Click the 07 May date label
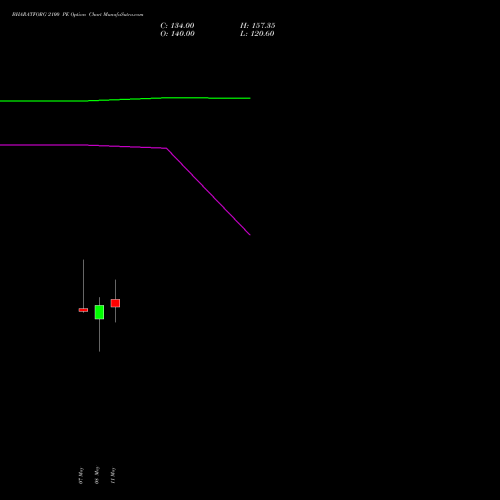Viewport: 500px width, 500px height. 81,475
